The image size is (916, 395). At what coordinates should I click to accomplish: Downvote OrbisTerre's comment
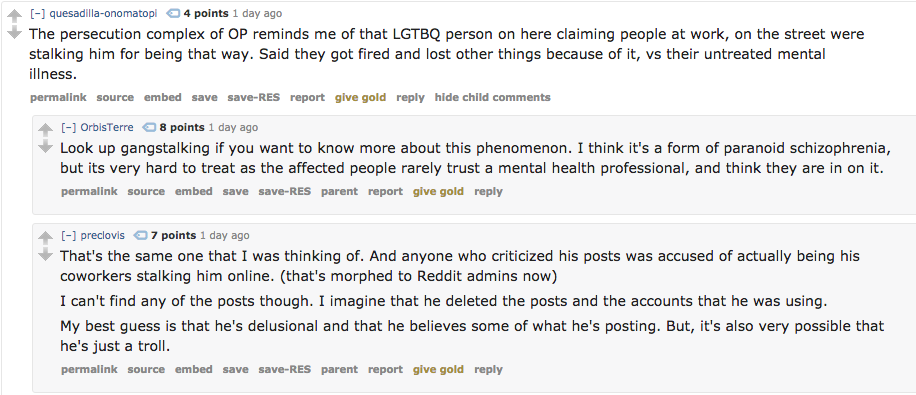tap(45, 147)
